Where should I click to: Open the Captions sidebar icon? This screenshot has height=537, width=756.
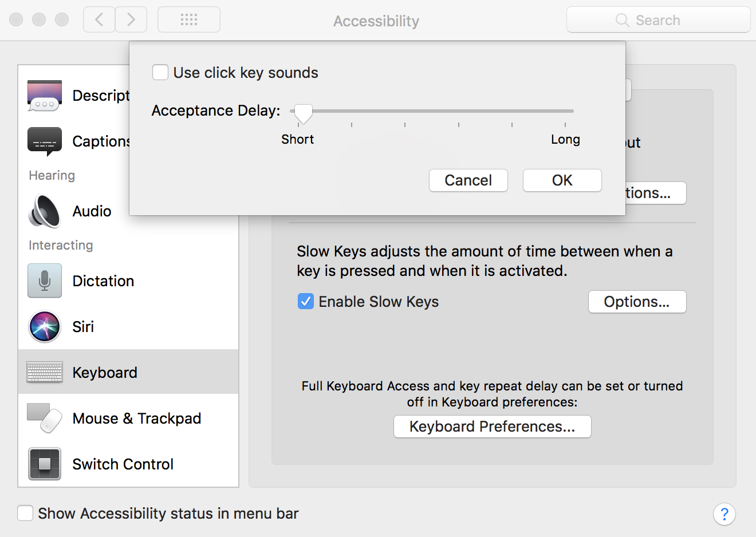pos(45,141)
